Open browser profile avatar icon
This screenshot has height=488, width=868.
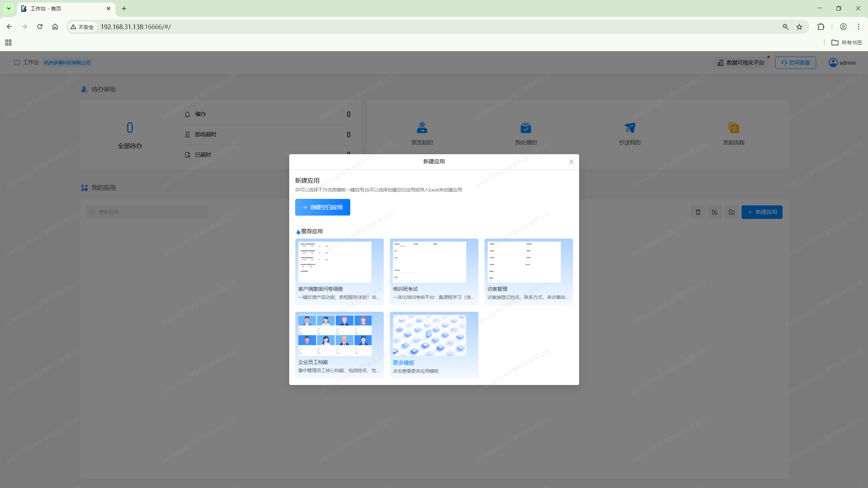[843, 27]
